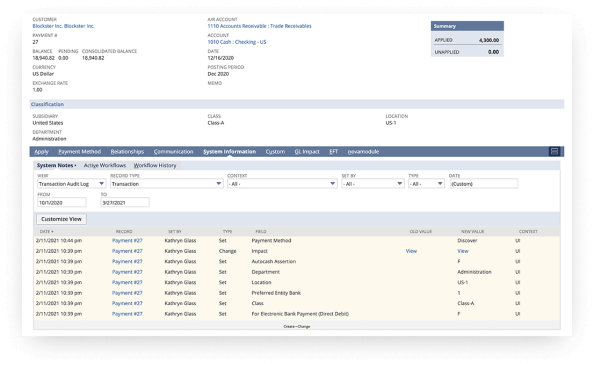
Task: Click the Preferred Entity Bank field cell
Action: click(x=276, y=293)
